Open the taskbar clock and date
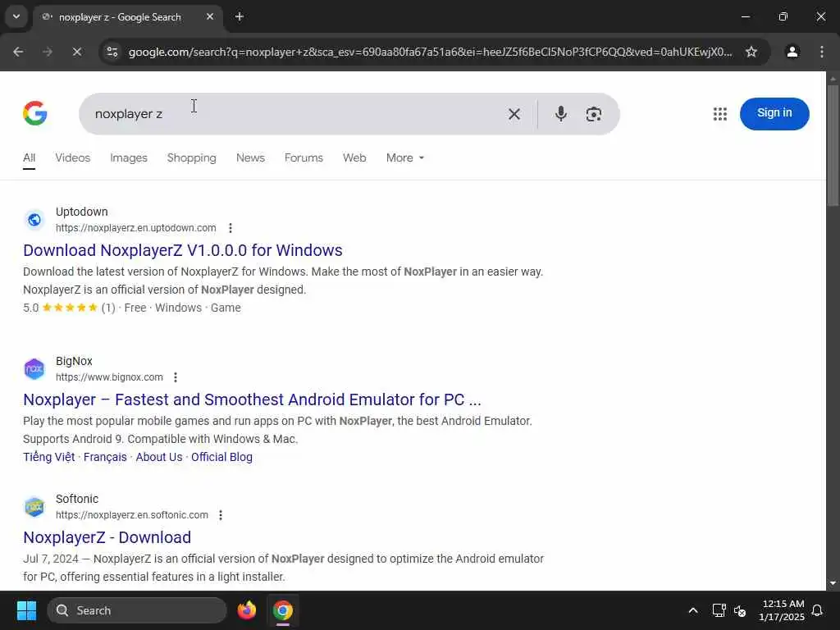The width and height of the screenshot is (840, 630). coord(782,610)
